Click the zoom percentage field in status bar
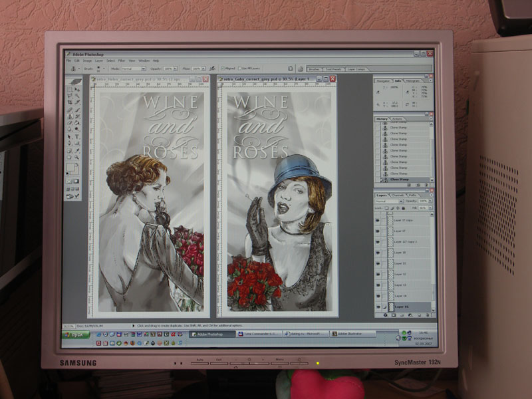 pyautogui.click(x=69, y=326)
